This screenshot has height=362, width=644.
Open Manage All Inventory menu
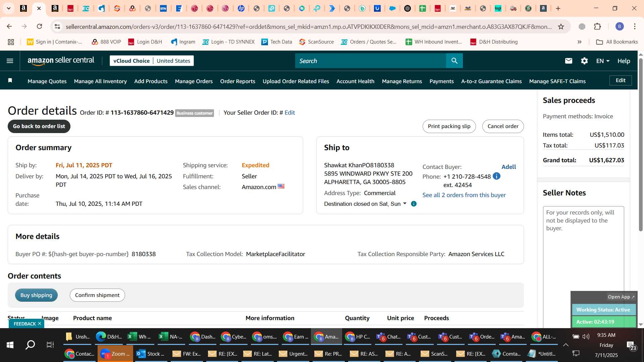pos(100,81)
